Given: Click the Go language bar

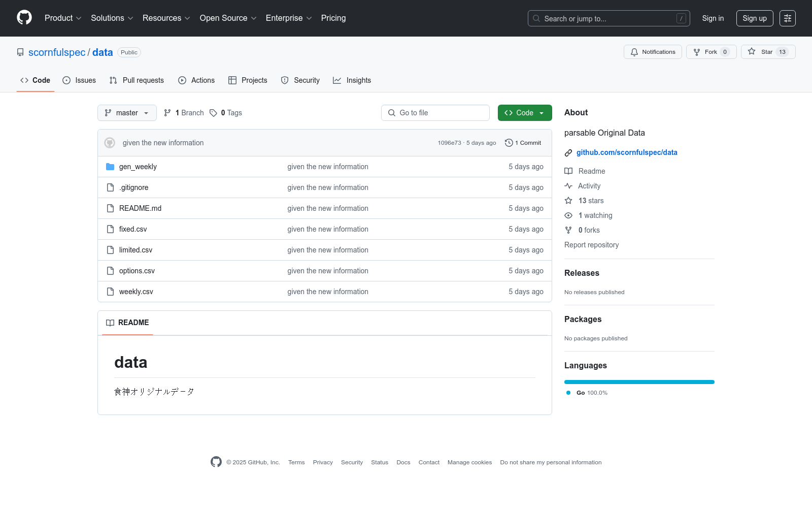Looking at the screenshot, I should (639, 382).
